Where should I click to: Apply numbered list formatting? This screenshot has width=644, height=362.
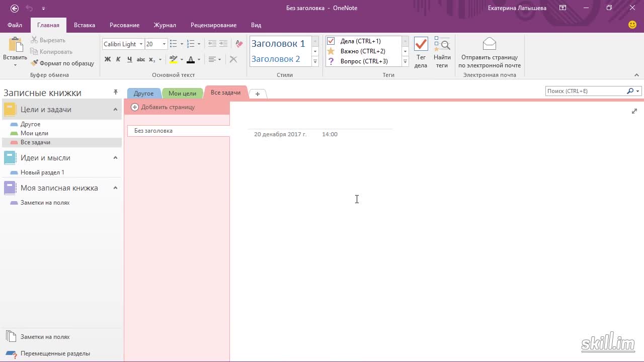click(x=191, y=44)
